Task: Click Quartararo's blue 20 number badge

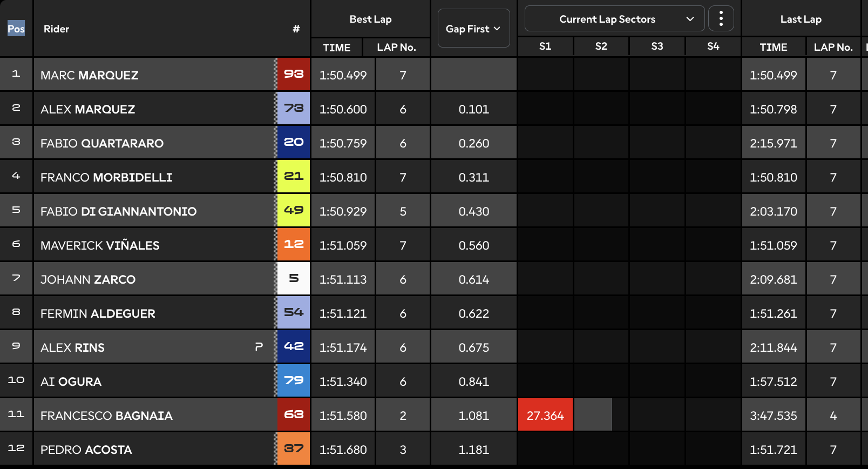Action: pos(294,142)
